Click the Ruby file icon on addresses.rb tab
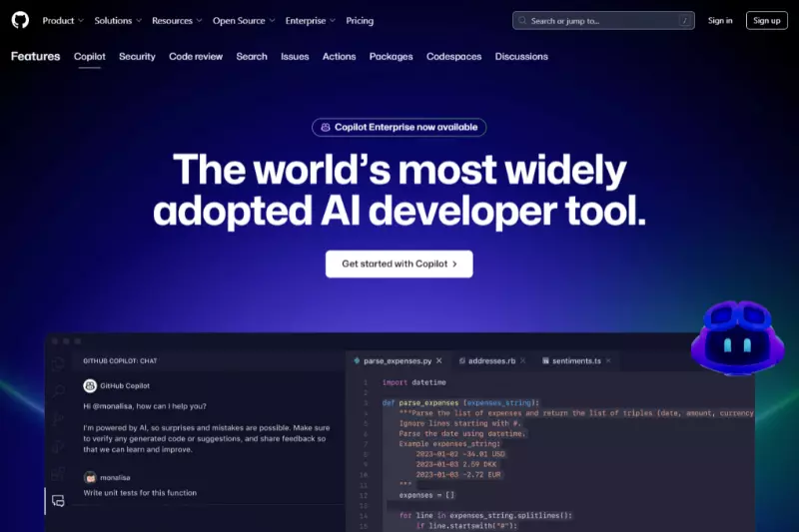Image resolution: width=799 pixels, height=532 pixels. (x=461, y=361)
